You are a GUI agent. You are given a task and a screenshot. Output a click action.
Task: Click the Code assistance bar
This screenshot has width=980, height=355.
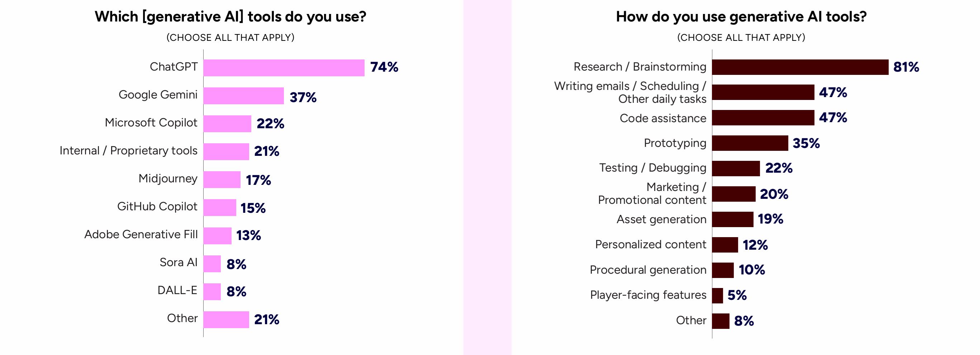[763, 118]
